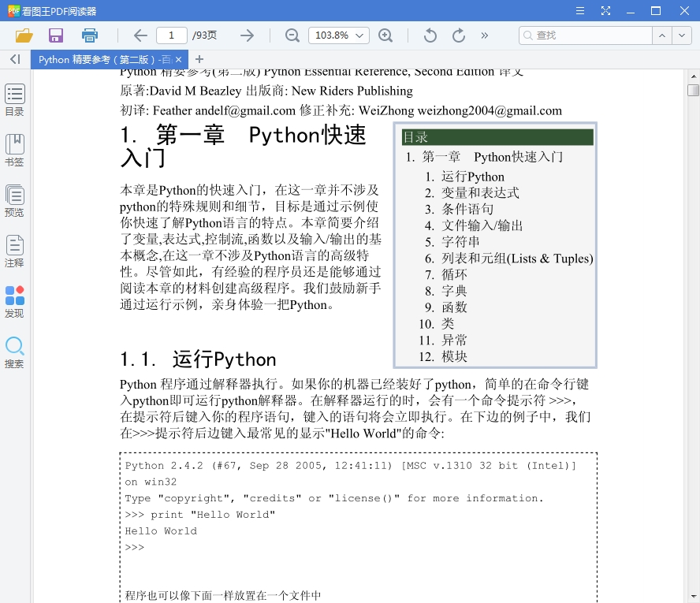Viewport: 700px width, 603px height.
Task: Click the 第一章 Python快速入门 contents entry
Action: click(492, 157)
